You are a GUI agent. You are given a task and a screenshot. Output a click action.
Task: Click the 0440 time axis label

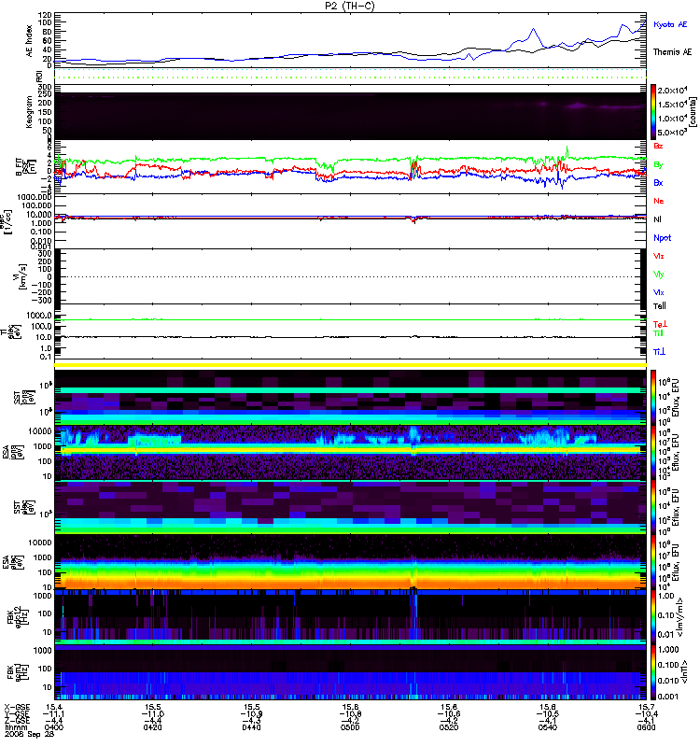coord(251,727)
